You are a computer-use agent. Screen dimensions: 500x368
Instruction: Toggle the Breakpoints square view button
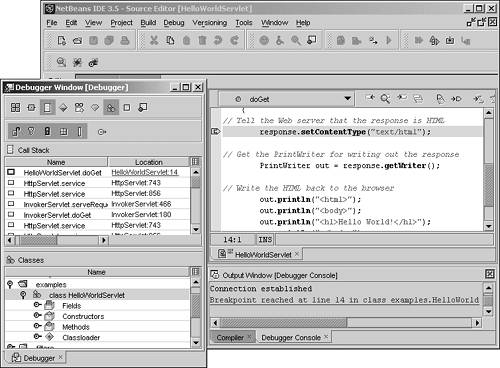click(x=127, y=107)
